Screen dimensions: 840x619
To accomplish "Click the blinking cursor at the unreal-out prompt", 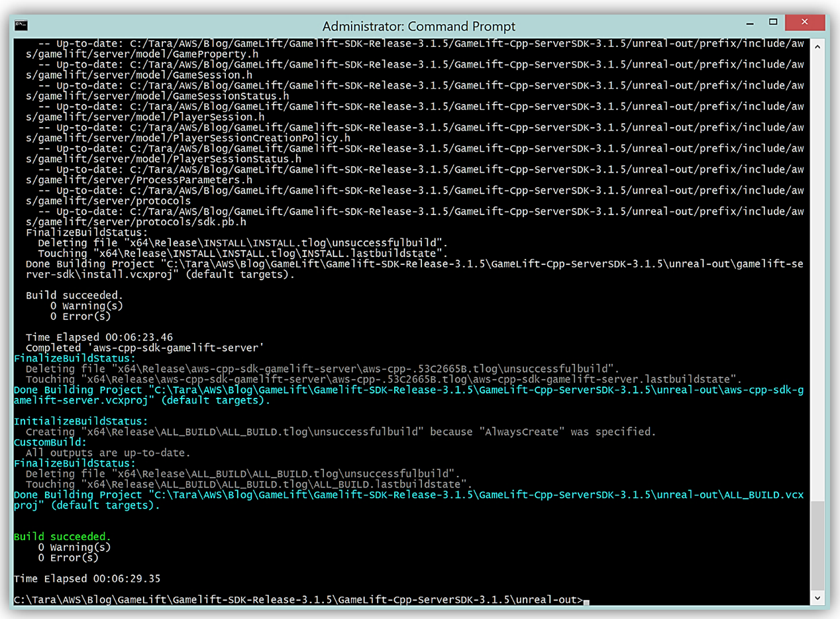I will click(586, 600).
